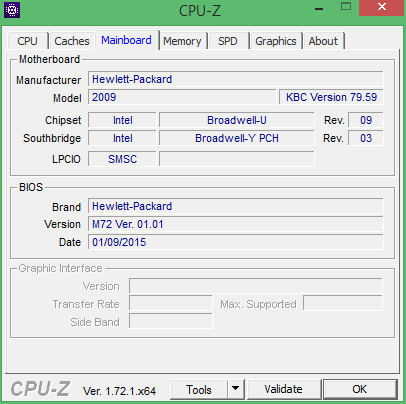Click the BIOS Date 01/09/2015 field
406x404 pixels.
236,242
